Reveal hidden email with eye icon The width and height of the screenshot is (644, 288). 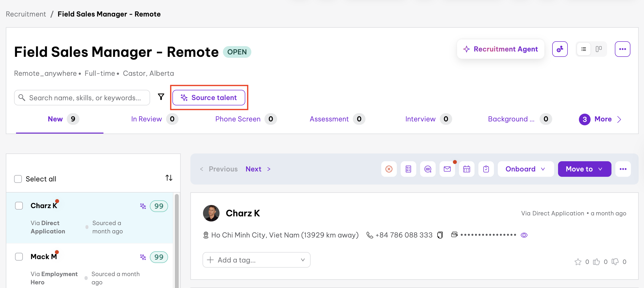[x=524, y=235]
